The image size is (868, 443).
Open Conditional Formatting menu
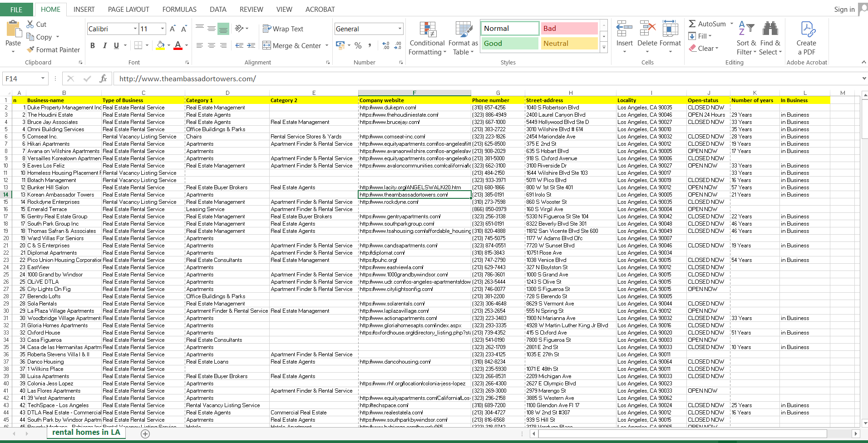[427, 37]
